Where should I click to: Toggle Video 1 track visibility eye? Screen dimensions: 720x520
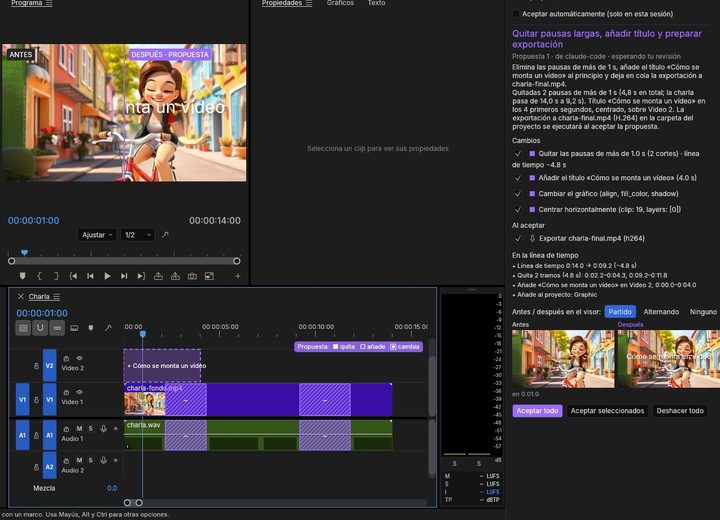(x=79, y=392)
